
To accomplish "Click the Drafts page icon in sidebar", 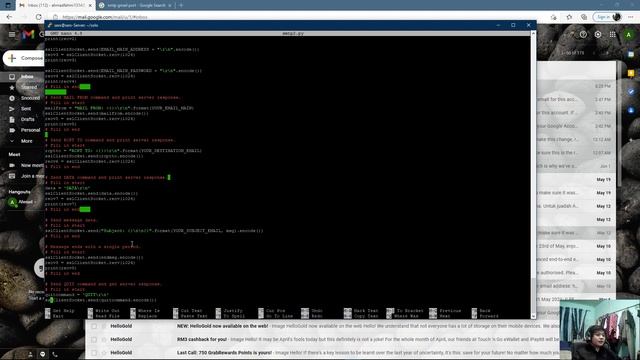I will (12, 119).
